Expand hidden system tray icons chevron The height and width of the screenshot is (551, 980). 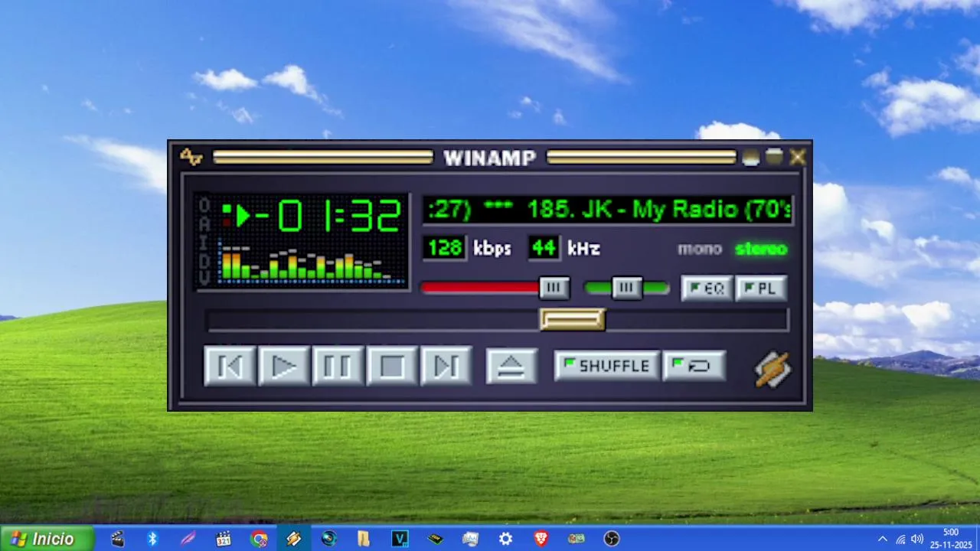point(883,539)
